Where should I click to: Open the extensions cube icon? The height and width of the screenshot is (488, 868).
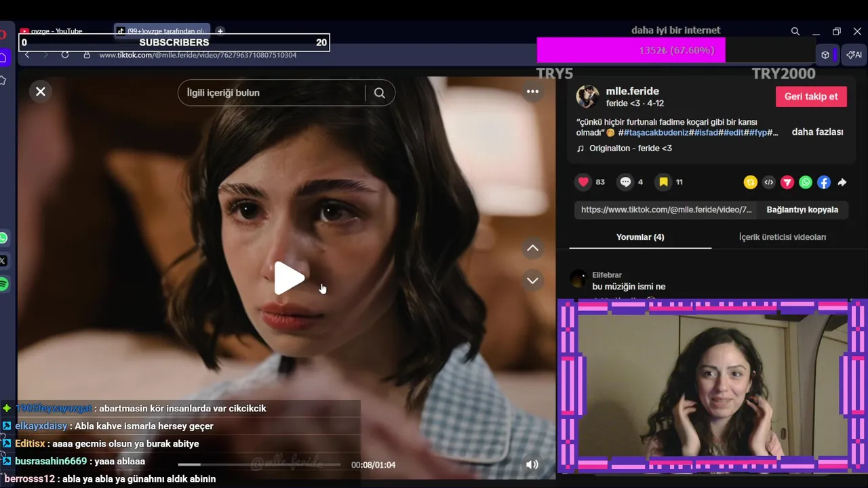825,55
